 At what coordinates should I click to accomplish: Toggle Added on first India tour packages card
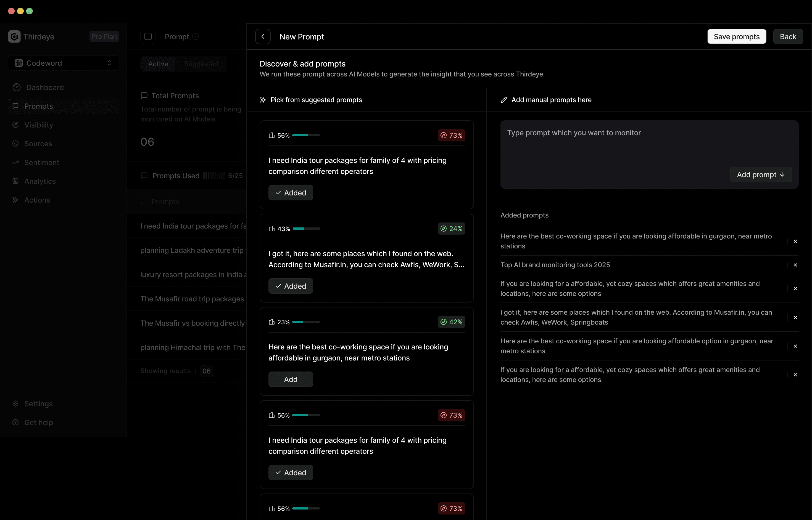pos(291,193)
